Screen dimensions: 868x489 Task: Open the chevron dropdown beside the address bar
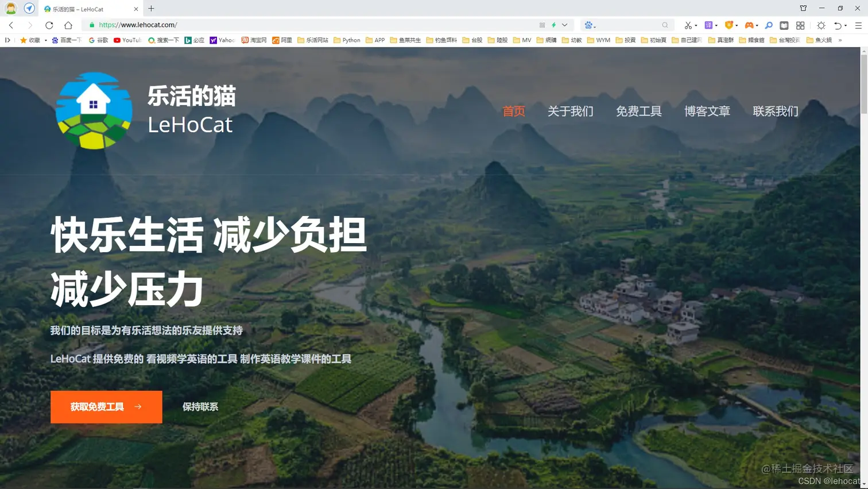click(x=564, y=25)
